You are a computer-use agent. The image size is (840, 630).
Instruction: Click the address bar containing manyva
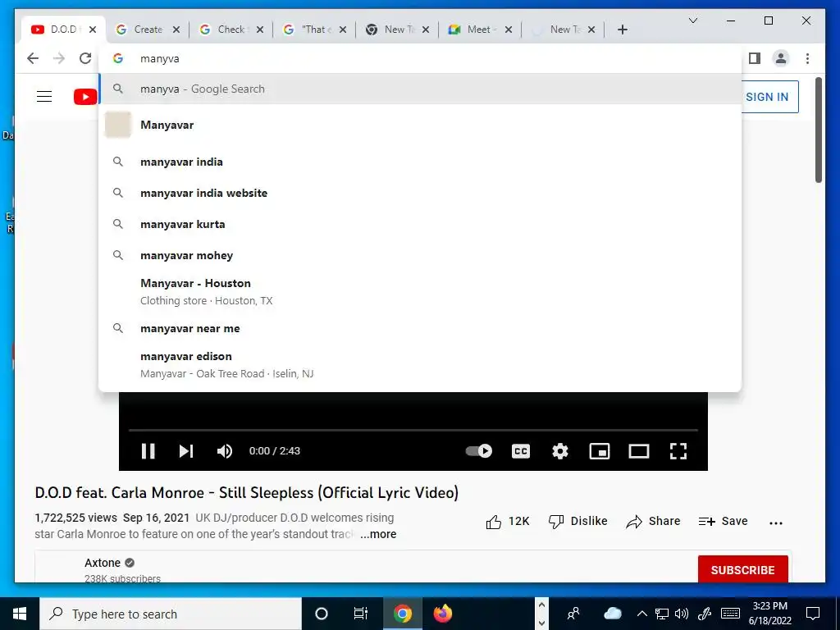[420, 58]
